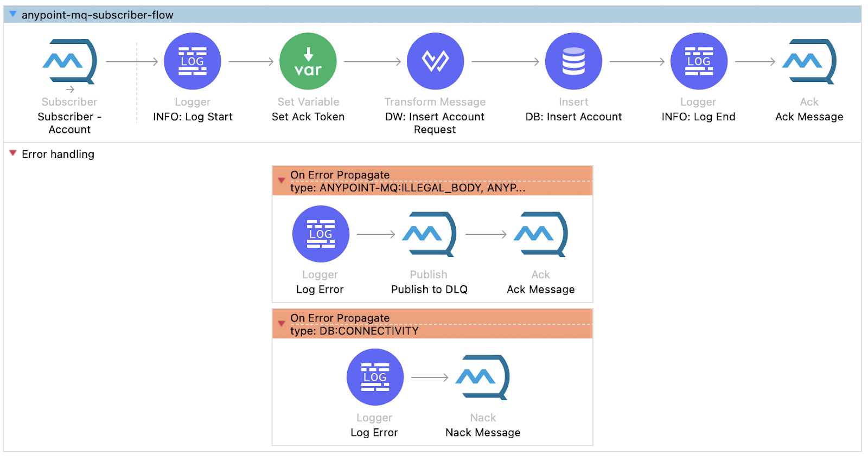
Task: Click the INFO: Log End logger icon
Action: [699, 61]
